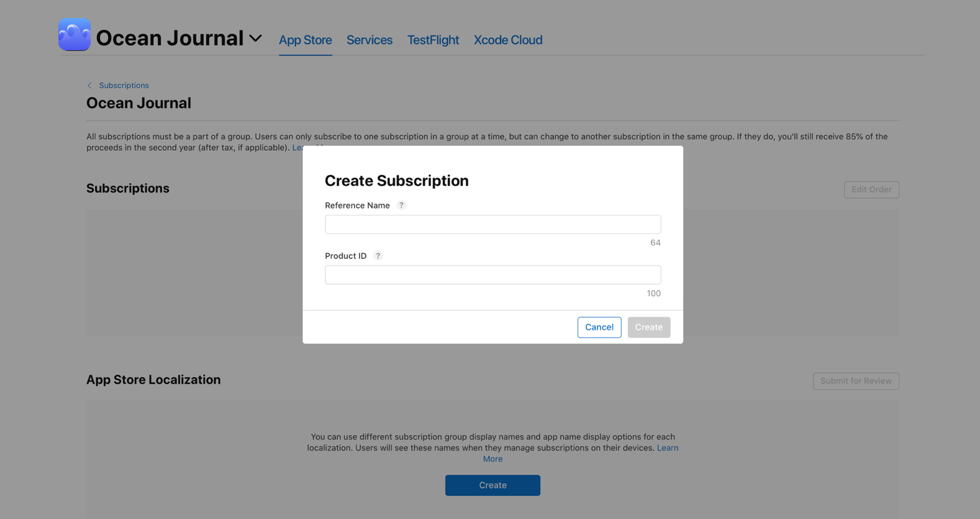This screenshot has width=980, height=519.
Task: Select the App Store navigation tab
Action: click(x=305, y=40)
